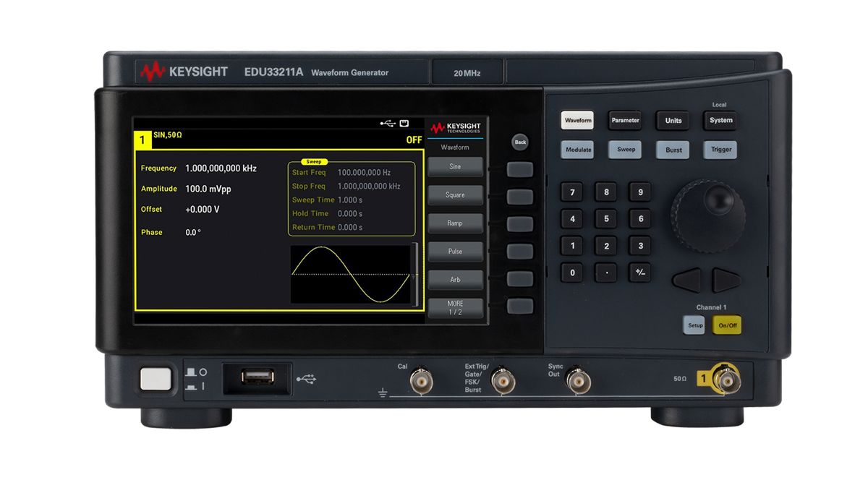Click the Keysight logo on the screen
The height and width of the screenshot is (488, 868).
pos(455,128)
